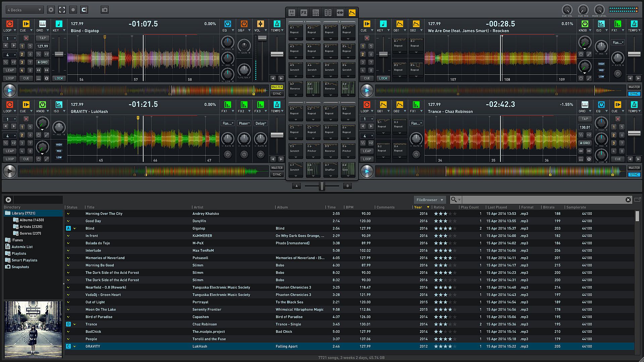Open the FileBrowser dropdown
Screen dimensions: 644x362
429,200
